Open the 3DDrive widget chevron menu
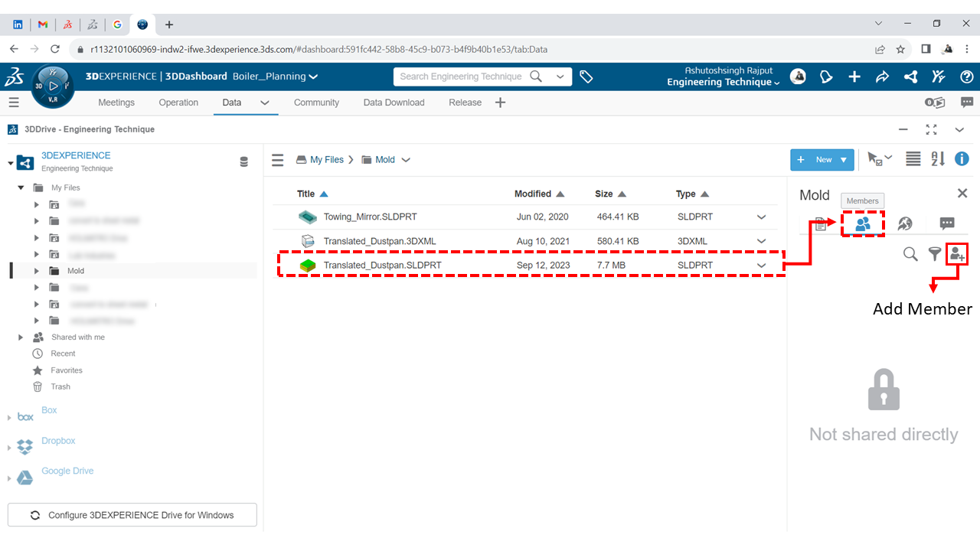The width and height of the screenshot is (980, 551). (x=959, y=130)
